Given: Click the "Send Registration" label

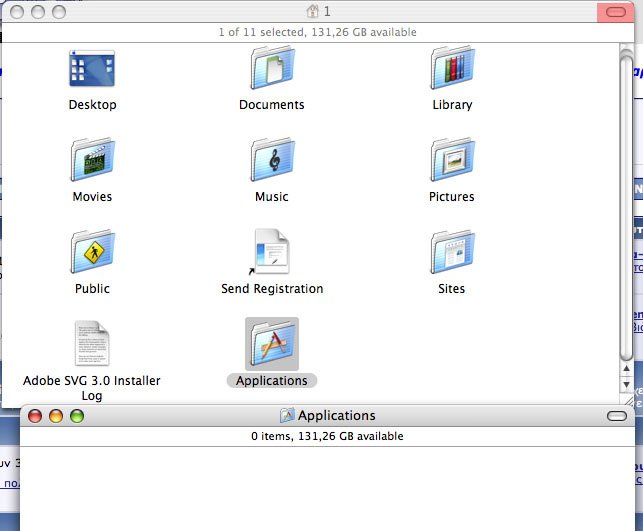Looking at the screenshot, I should pos(272,289).
